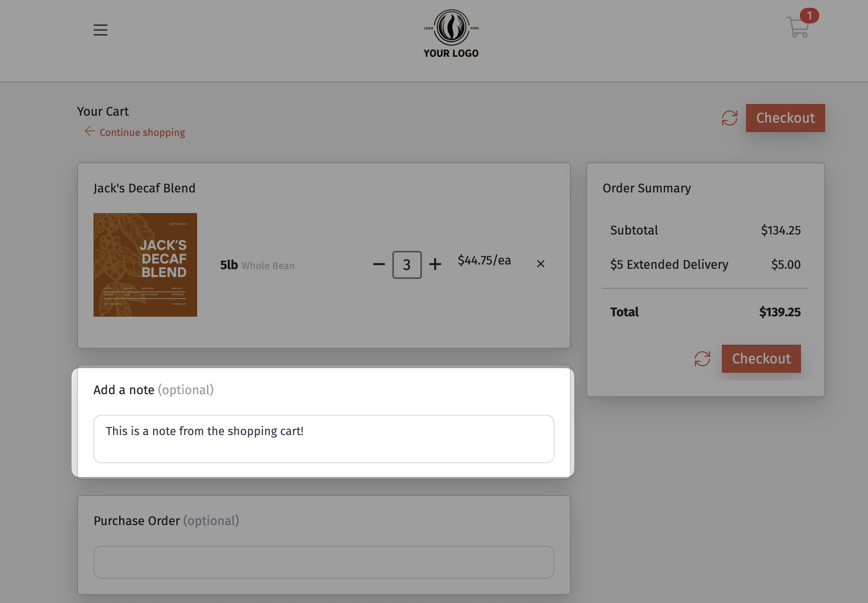Open the hamburger navigation menu

pyautogui.click(x=100, y=30)
